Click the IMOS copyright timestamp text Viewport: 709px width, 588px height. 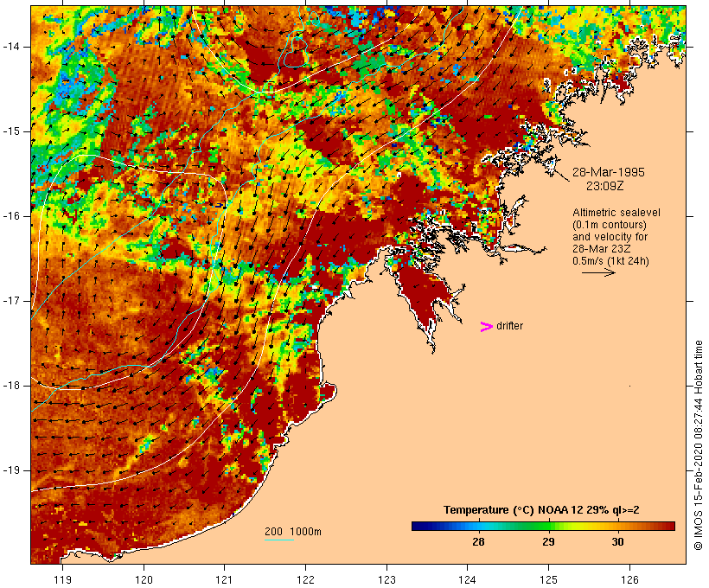pos(699,445)
